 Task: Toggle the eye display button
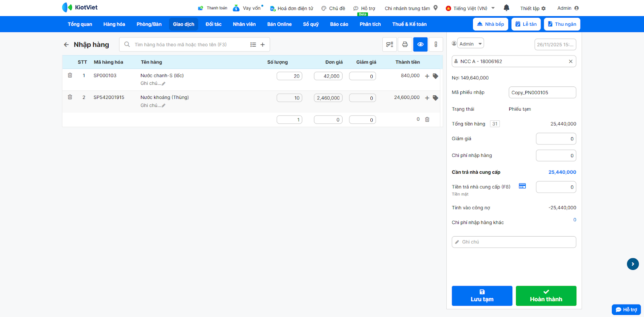point(420,45)
